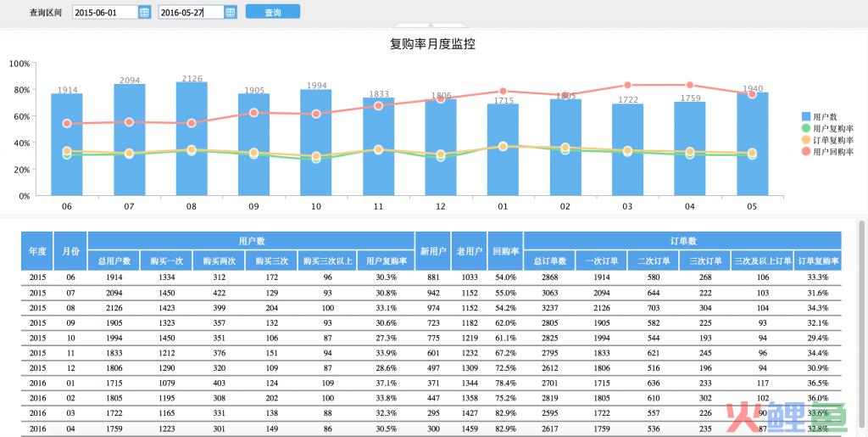Image resolution: width=868 pixels, height=437 pixels.
Task: Click the 购买两次 column header
Action: [219, 261]
